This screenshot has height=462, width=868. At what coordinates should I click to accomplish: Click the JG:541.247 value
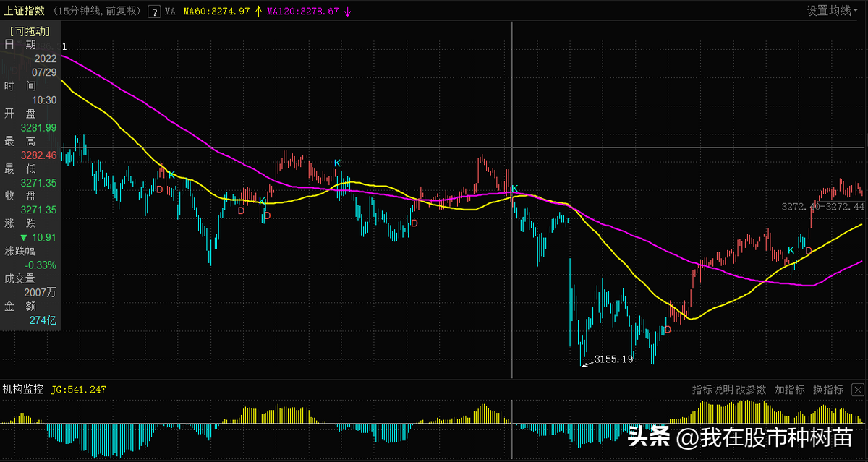pyautogui.click(x=79, y=390)
